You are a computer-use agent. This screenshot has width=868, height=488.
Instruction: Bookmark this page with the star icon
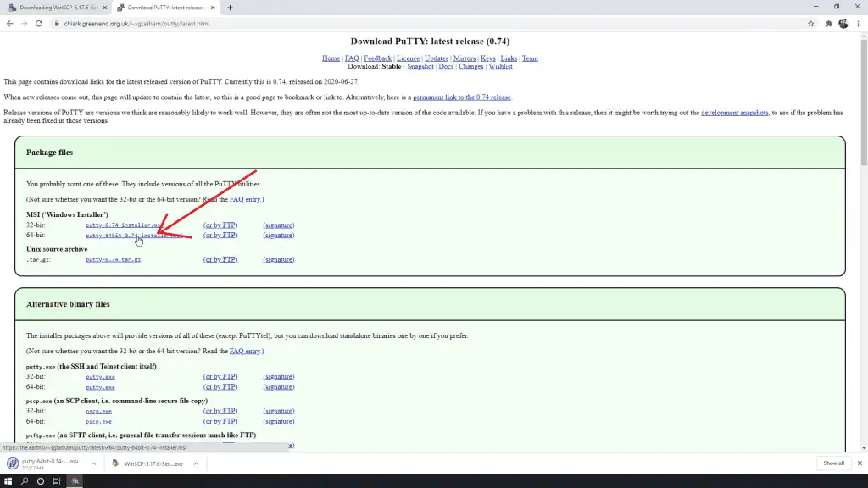point(811,24)
